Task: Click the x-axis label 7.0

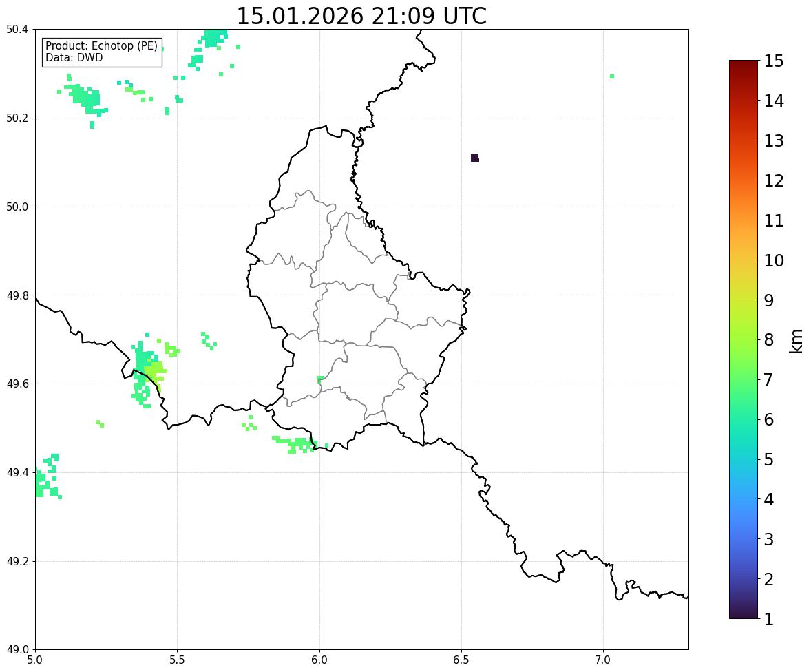Action: [x=603, y=660]
